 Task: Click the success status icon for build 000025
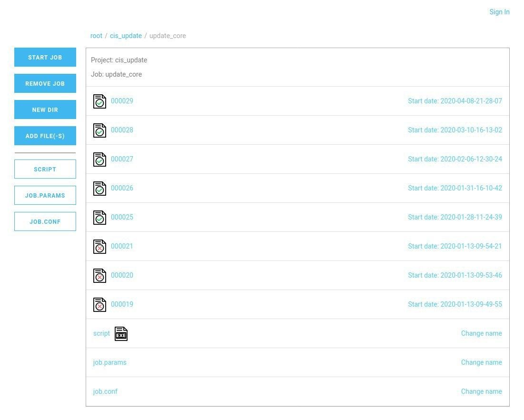pos(99,218)
